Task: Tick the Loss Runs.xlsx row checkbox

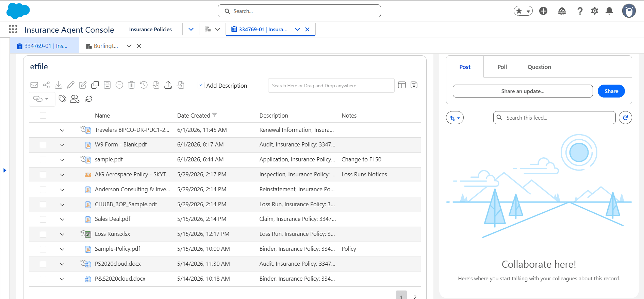Action: pyautogui.click(x=43, y=234)
